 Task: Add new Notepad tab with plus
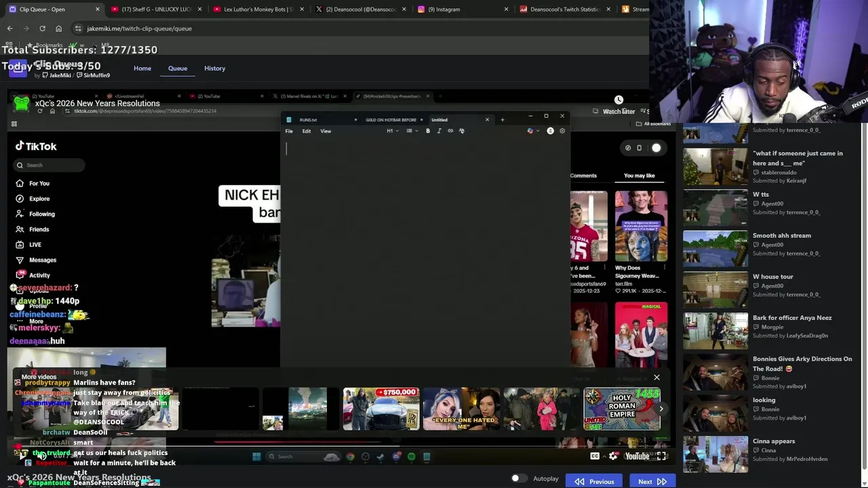(x=502, y=120)
